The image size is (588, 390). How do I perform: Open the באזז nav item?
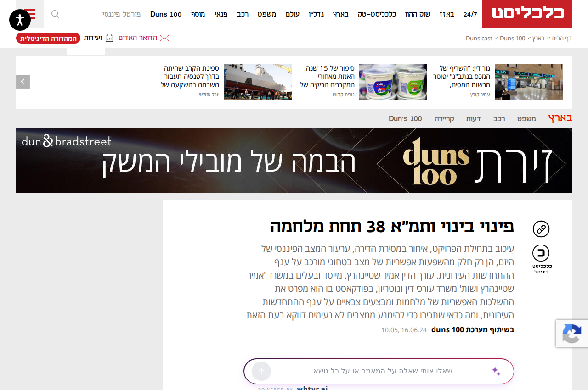pos(447,14)
